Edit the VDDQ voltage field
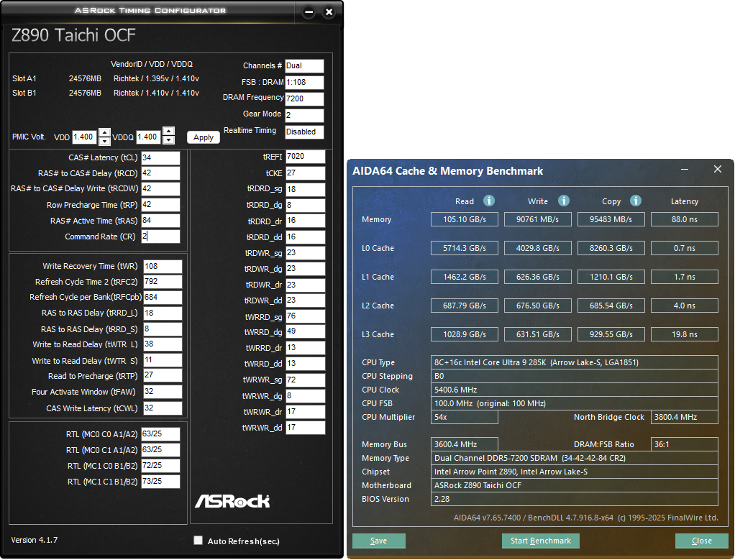 148,137
